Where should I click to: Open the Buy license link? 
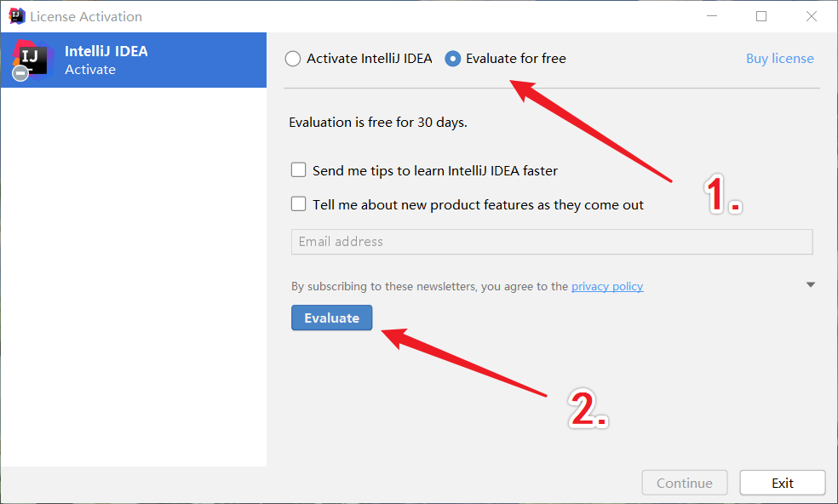pyautogui.click(x=780, y=58)
